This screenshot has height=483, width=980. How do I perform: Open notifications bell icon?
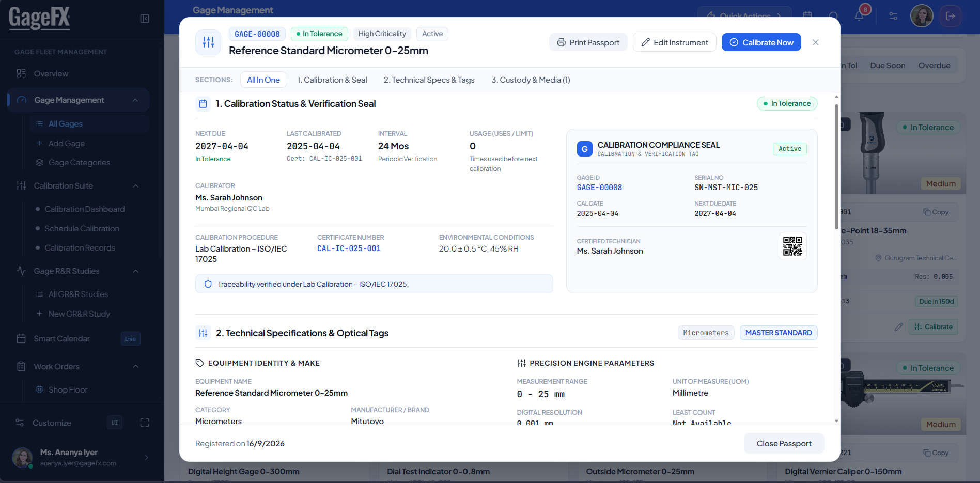[859, 16]
